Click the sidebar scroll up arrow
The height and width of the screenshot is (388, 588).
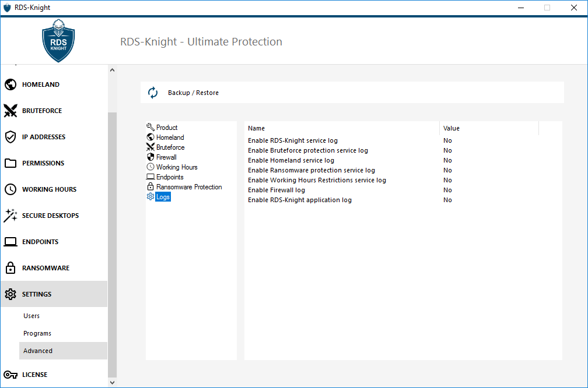pyautogui.click(x=112, y=70)
